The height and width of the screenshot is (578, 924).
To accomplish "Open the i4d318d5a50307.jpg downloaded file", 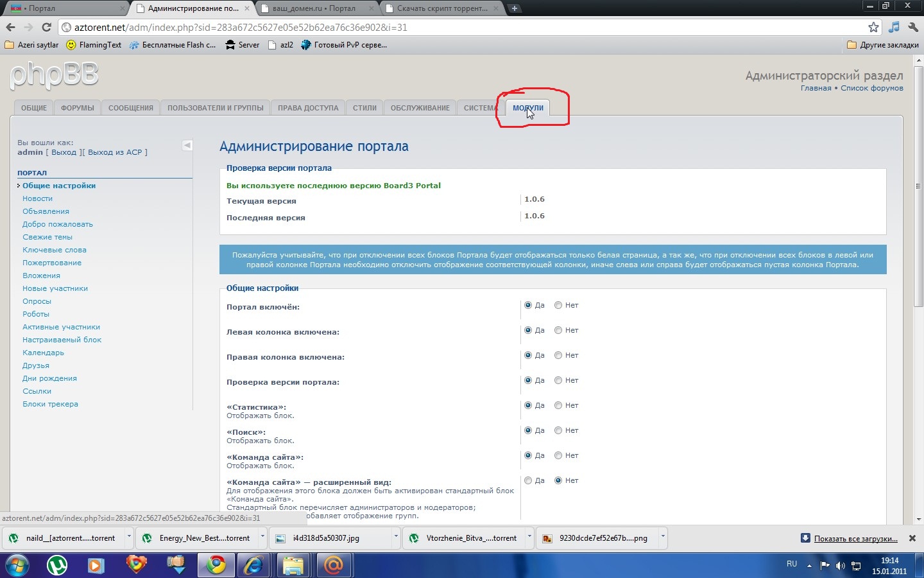I will tap(327, 538).
